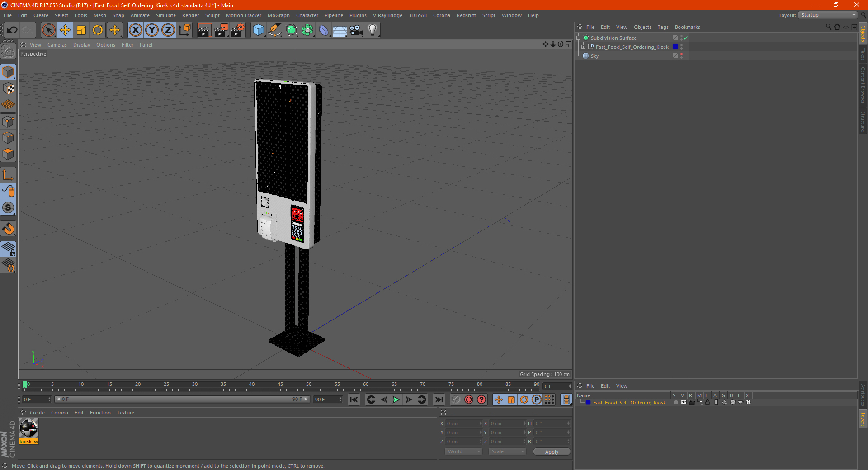Click frame 45 on the timeline ruler
868x470 pixels.
[280, 385]
